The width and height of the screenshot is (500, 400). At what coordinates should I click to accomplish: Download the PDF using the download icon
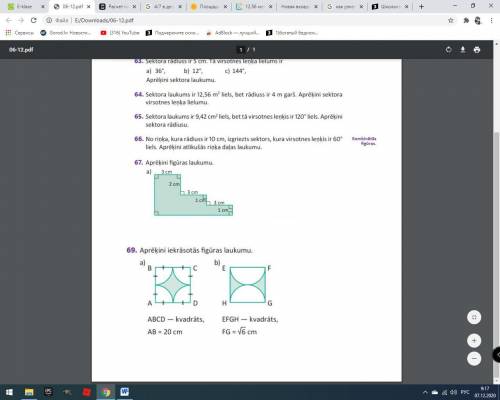[x=463, y=50]
